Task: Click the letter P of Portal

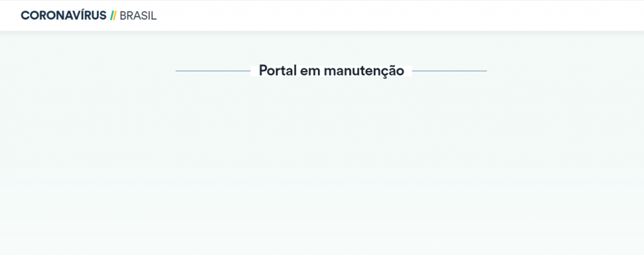Action: (263, 70)
